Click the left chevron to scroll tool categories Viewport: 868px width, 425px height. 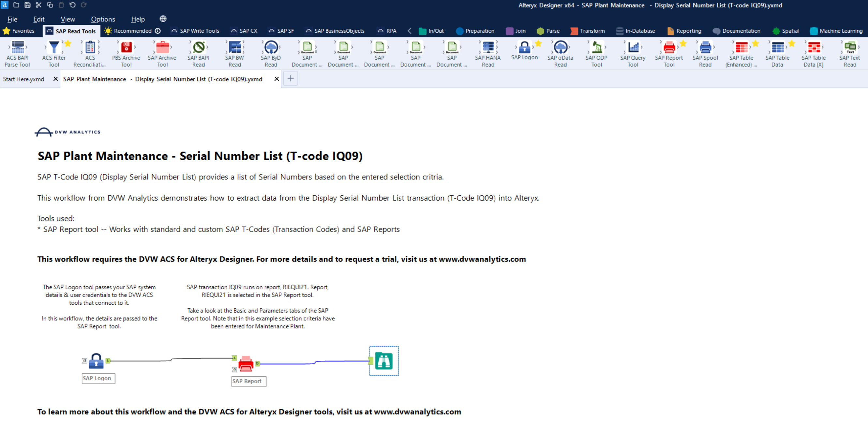(x=410, y=31)
